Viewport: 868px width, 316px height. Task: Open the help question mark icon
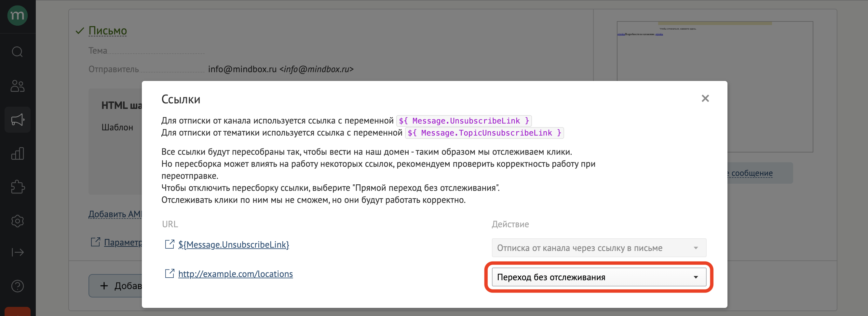click(x=17, y=286)
